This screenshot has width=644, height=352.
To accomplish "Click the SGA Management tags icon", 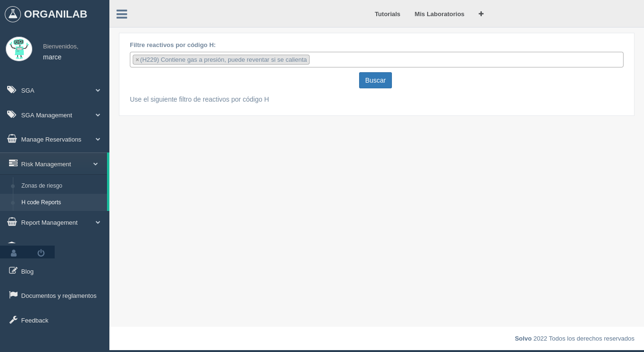I will [x=11, y=114].
